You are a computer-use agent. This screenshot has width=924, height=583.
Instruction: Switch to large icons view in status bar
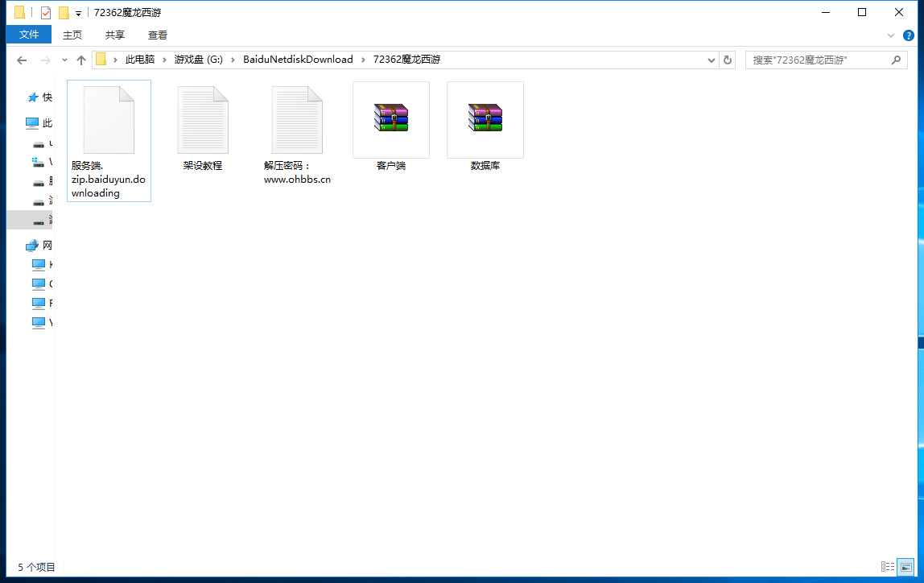click(x=905, y=567)
